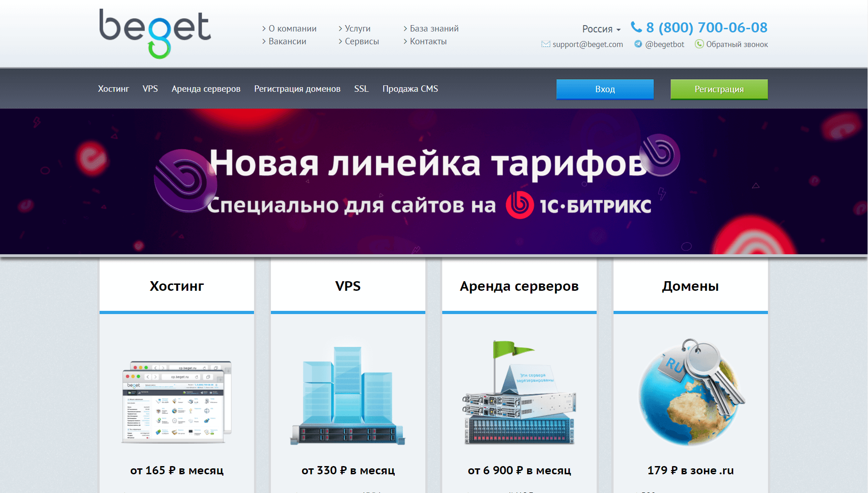The image size is (868, 493).
Task: Select VPS in navigation bar
Action: (x=150, y=89)
